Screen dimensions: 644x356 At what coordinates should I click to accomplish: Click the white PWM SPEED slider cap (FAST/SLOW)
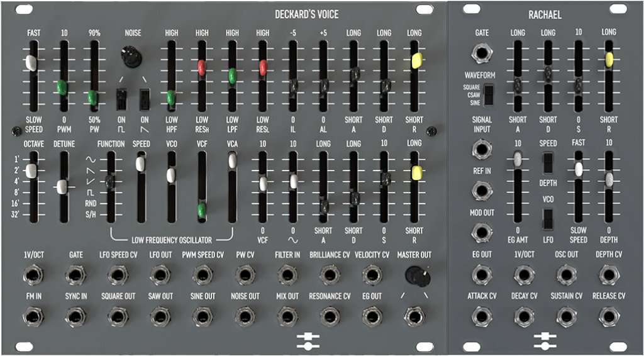(31, 62)
